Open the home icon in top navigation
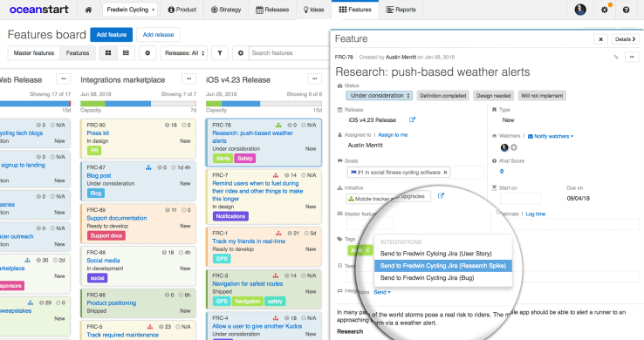The width and height of the screenshot is (644, 340). pos(88,10)
